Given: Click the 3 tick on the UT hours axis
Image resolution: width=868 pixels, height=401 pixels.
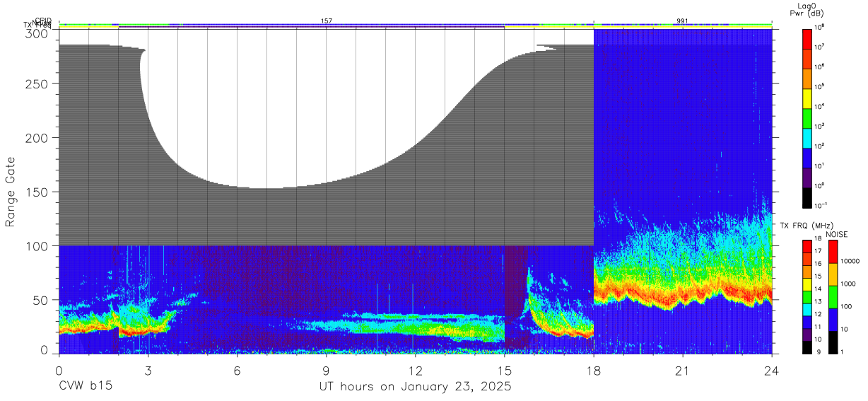Looking at the screenshot, I should (x=148, y=371).
